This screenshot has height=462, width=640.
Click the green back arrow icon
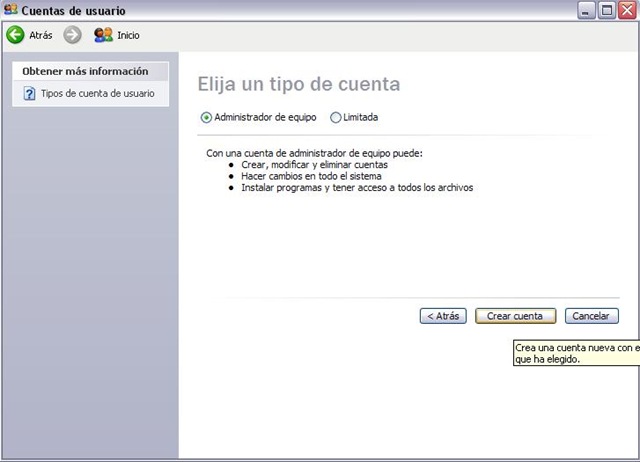pyautogui.click(x=15, y=35)
